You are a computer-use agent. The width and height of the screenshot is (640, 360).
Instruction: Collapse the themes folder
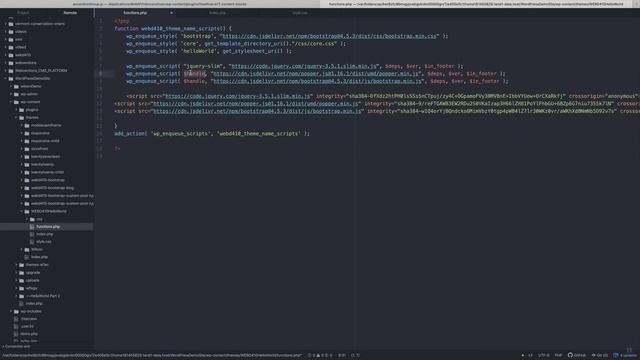[17, 118]
